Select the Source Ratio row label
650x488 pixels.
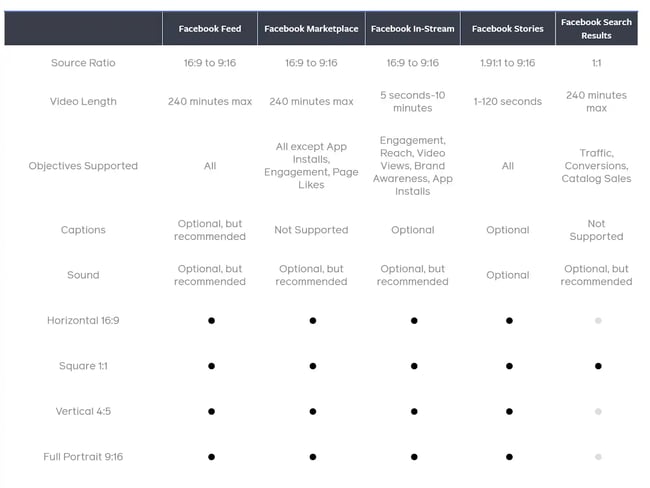pyautogui.click(x=83, y=63)
